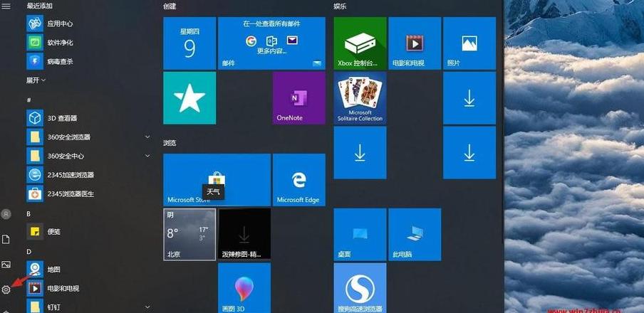644x313 pixels.
Task: Open the OneNote tile
Action: pyautogui.click(x=299, y=97)
